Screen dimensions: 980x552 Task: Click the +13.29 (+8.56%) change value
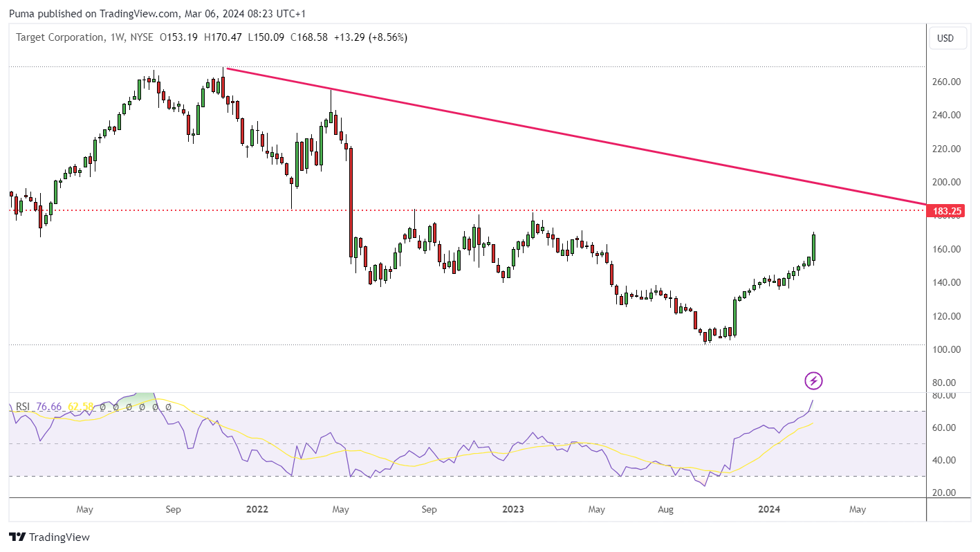tap(371, 37)
